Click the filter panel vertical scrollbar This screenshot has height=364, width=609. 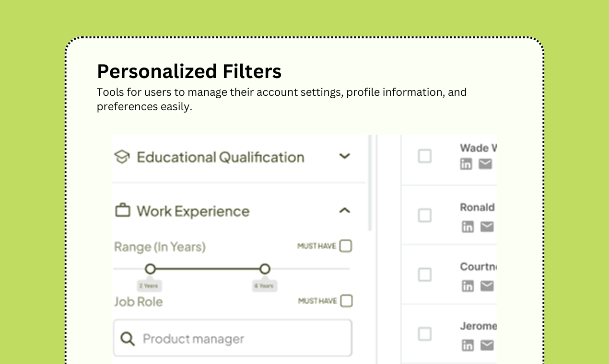tap(370, 182)
